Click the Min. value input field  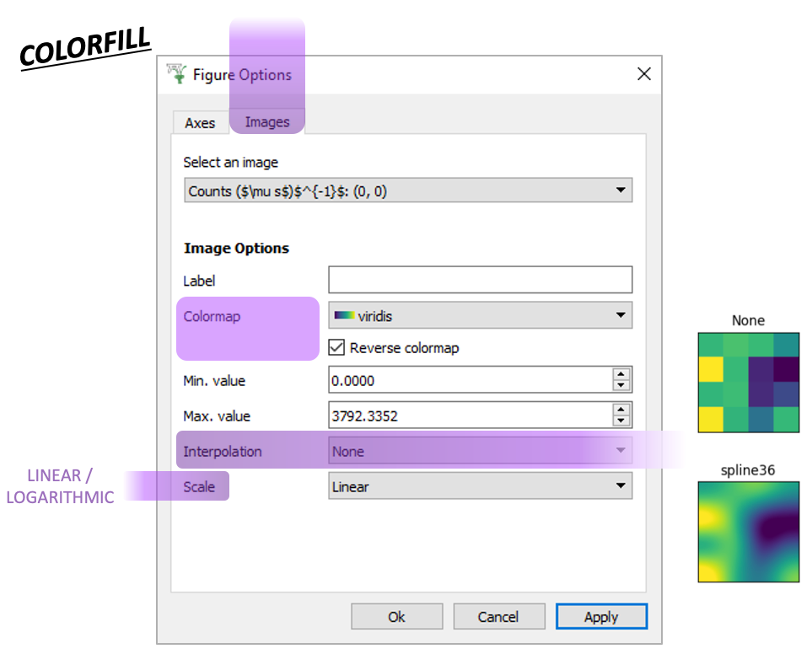point(470,380)
